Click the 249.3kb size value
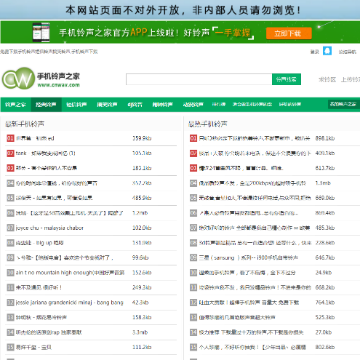This screenshot has width=360, height=360. tap(142, 287)
